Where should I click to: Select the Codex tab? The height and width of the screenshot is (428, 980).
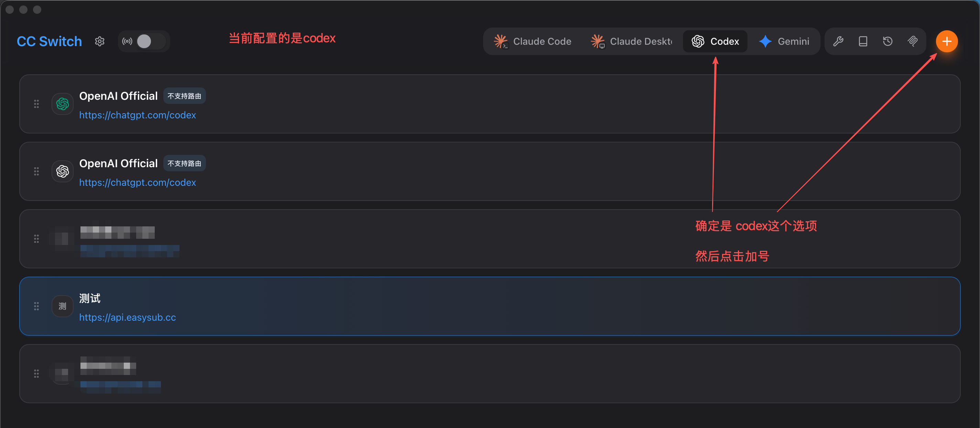(x=715, y=41)
